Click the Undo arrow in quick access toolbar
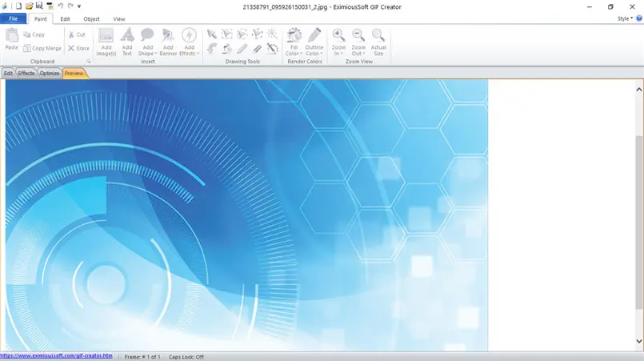The height and width of the screenshot is (361, 644). point(60,6)
